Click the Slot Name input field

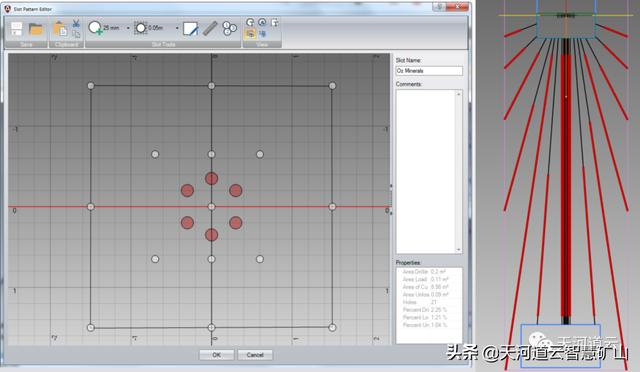[429, 71]
